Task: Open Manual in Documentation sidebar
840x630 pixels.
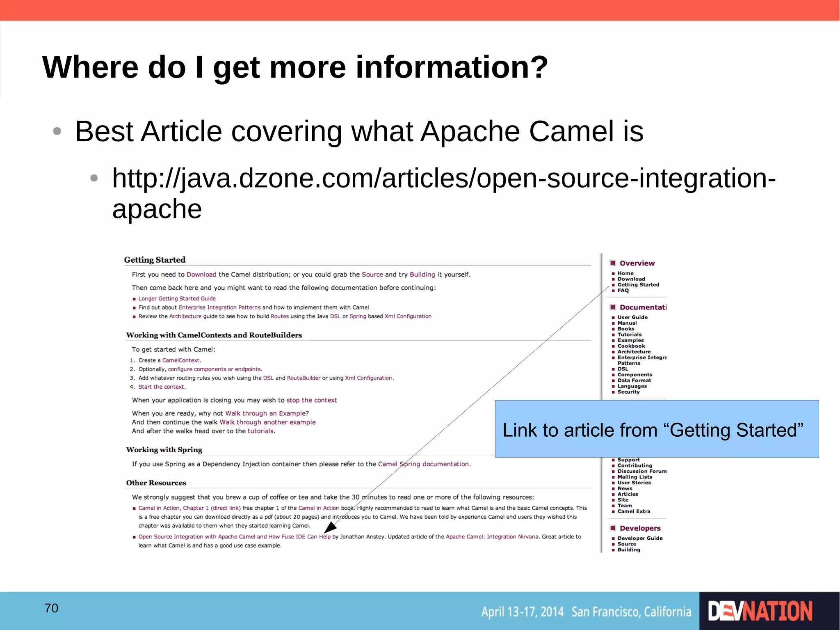Action: [627, 323]
